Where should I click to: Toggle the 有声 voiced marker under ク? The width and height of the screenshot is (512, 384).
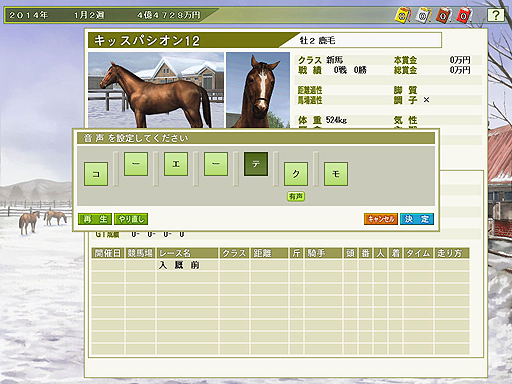[296, 197]
